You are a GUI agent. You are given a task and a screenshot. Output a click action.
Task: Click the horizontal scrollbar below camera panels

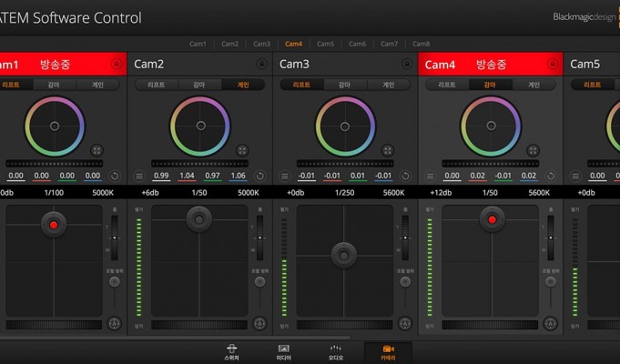174,338
